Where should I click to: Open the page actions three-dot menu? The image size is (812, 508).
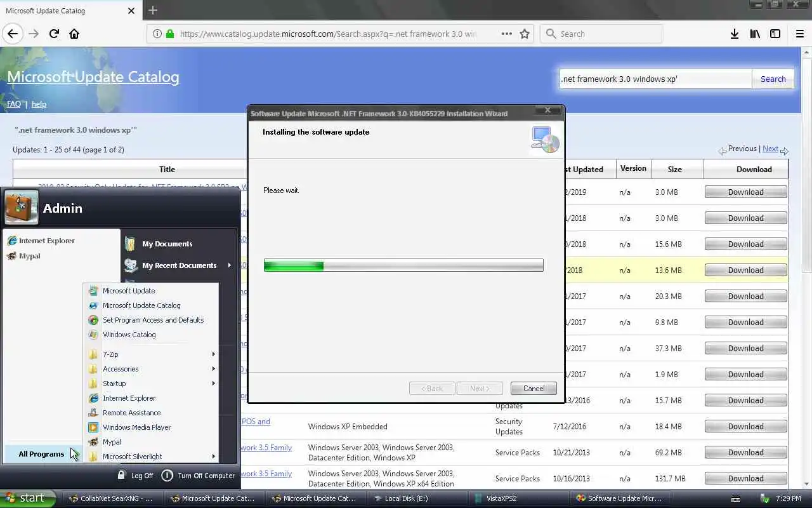(x=507, y=34)
